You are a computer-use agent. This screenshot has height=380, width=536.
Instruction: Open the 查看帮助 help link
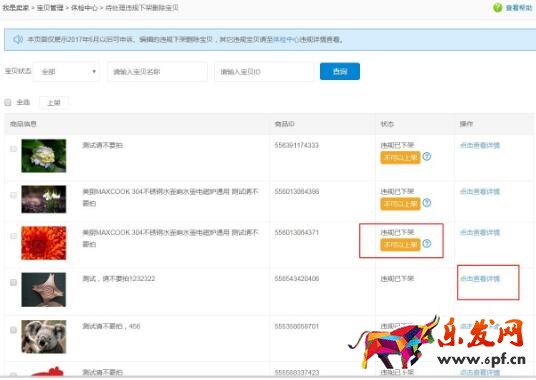[519, 8]
